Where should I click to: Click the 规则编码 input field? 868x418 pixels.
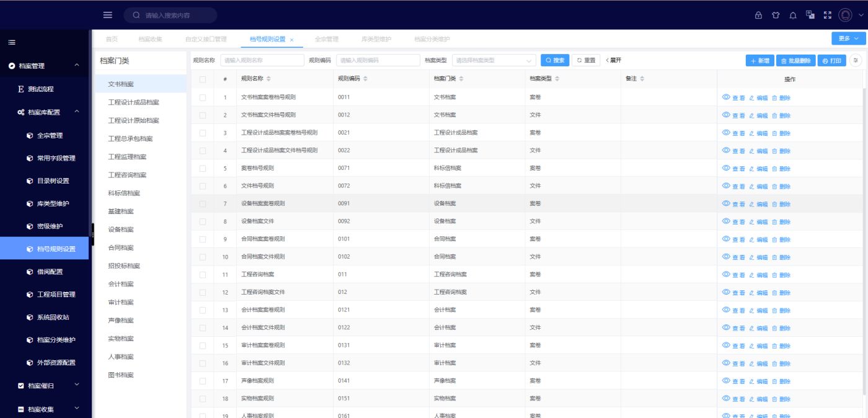[x=378, y=60]
